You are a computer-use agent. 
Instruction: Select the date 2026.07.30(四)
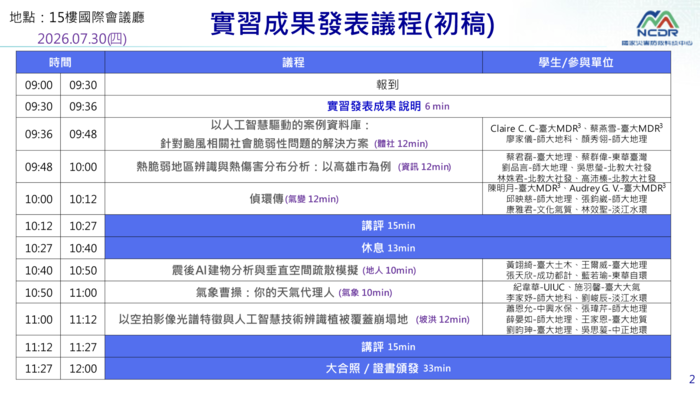tap(82, 39)
